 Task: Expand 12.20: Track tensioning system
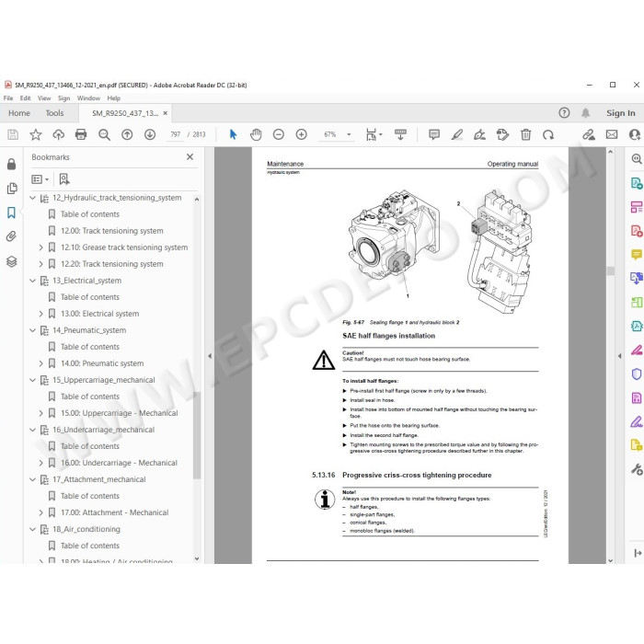pos(40,264)
